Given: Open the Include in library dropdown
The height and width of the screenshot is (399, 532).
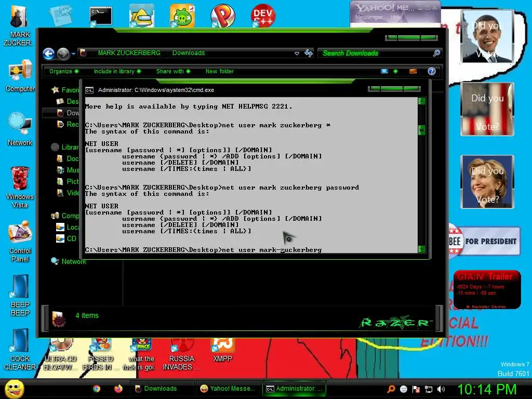Looking at the screenshot, I should coord(117,71).
